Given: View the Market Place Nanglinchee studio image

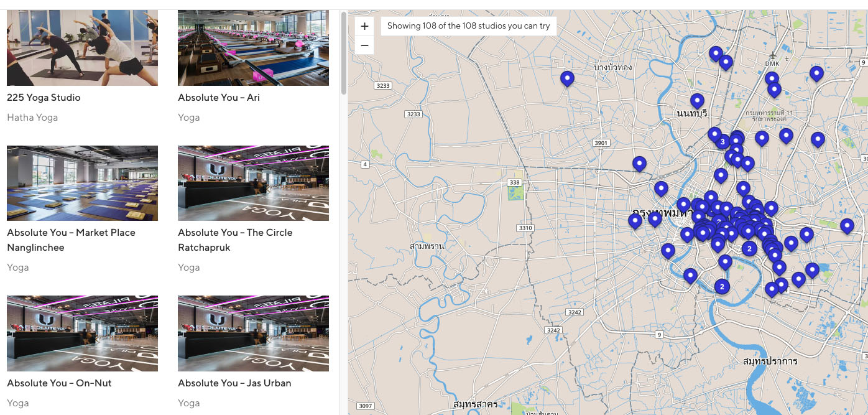Looking at the screenshot, I should (82, 183).
